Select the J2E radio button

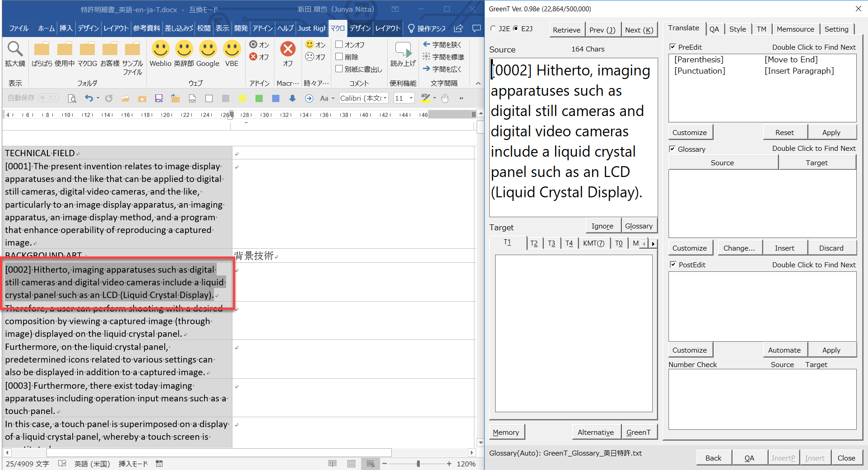coord(493,28)
